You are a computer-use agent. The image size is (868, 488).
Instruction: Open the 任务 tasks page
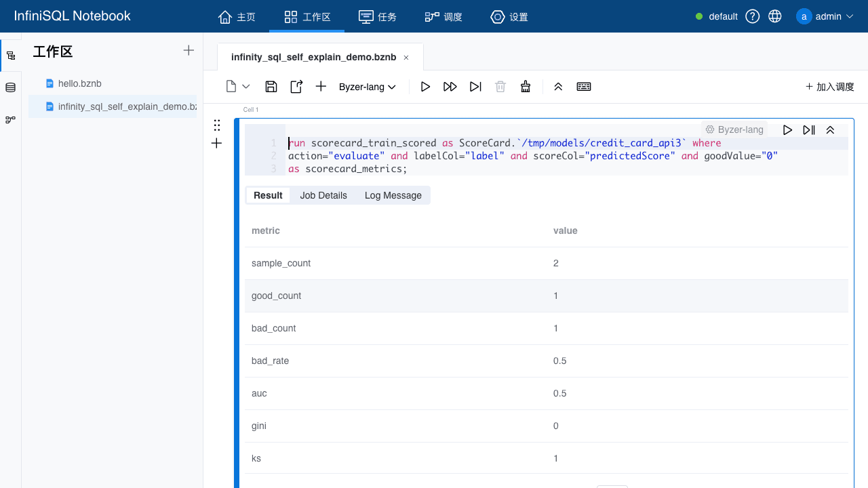point(378,17)
